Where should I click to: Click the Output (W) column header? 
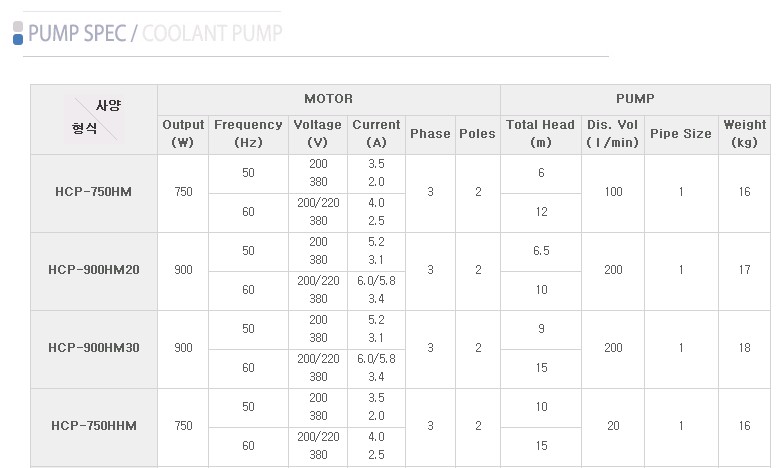[x=183, y=134]
